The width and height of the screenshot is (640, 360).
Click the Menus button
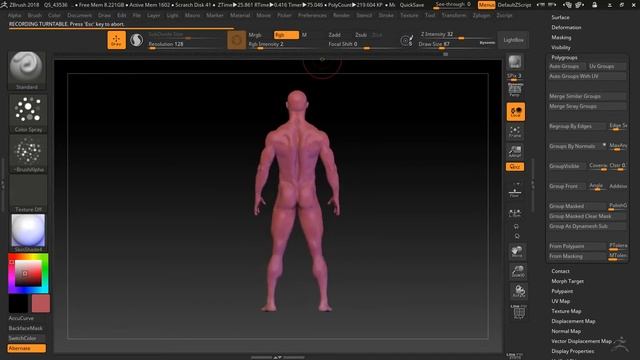pos(486,5)
